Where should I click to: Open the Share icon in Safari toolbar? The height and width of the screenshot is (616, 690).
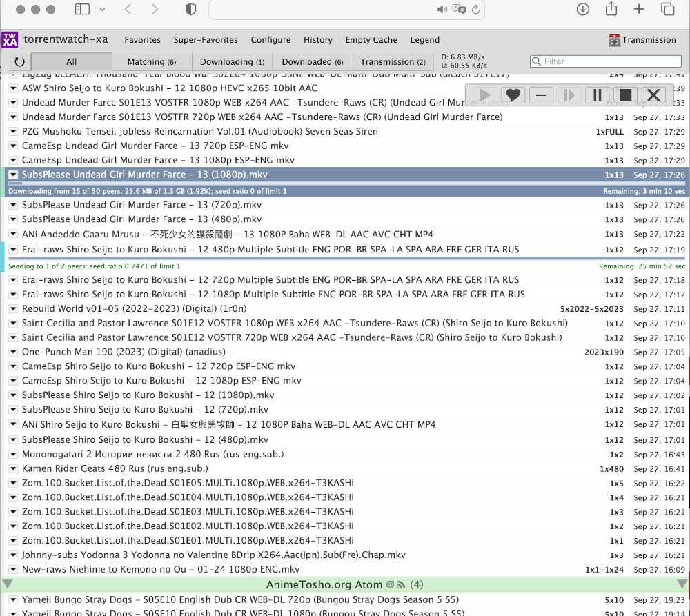pyautogui.click(x=611, y=9)
